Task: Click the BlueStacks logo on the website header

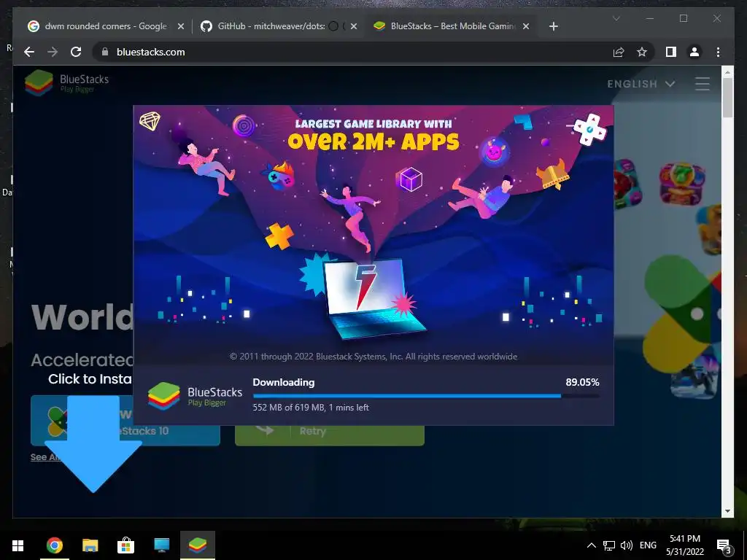Action: point(66,83)
